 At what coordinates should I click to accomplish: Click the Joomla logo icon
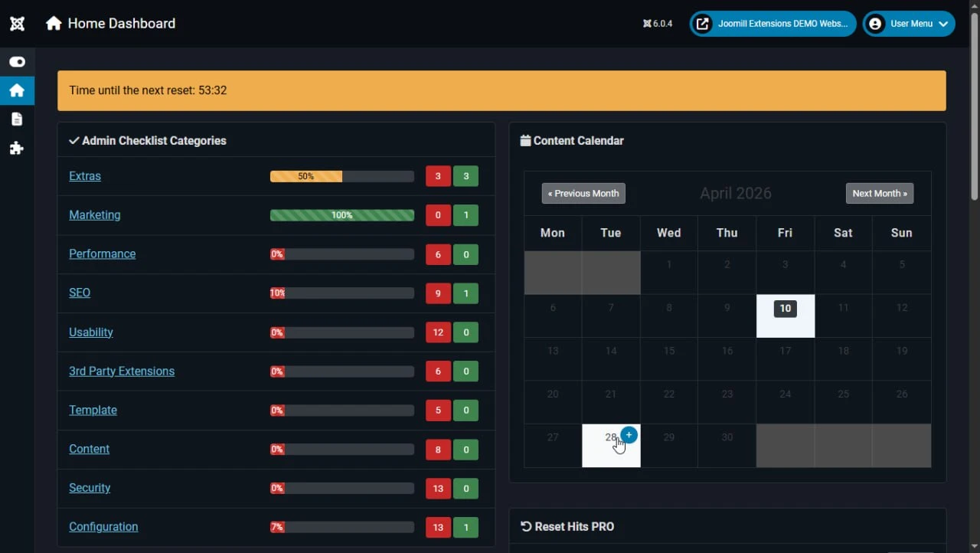point(18,24)
